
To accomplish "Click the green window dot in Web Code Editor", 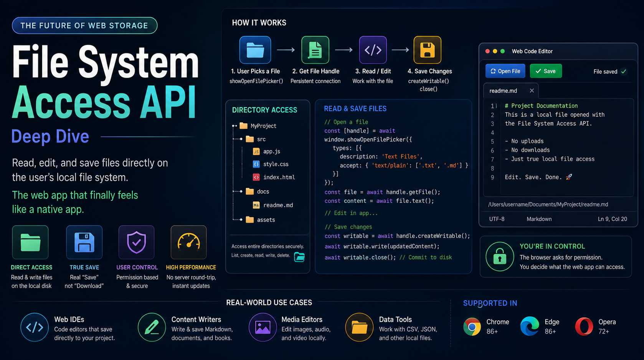I will tap(503, 51).
